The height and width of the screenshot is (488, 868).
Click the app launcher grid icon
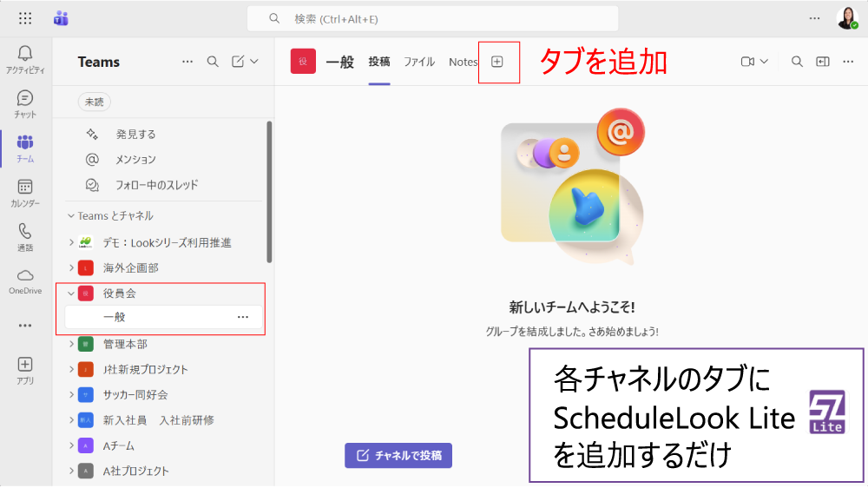tap(25, 18)
